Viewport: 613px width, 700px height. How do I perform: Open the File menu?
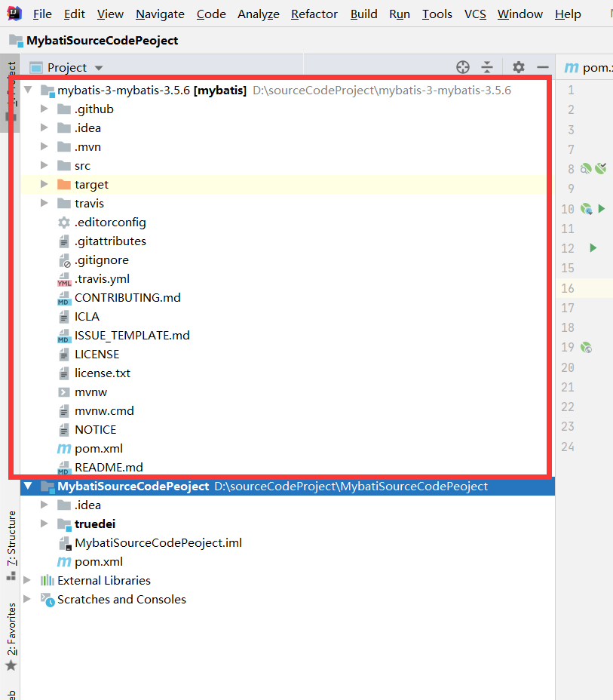(42, 14)
